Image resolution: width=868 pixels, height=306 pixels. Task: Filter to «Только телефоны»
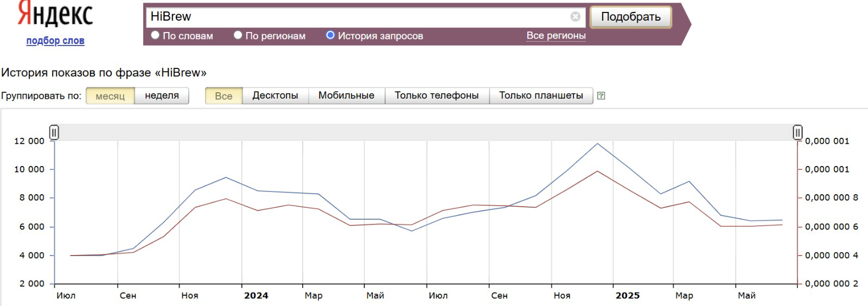437,95
